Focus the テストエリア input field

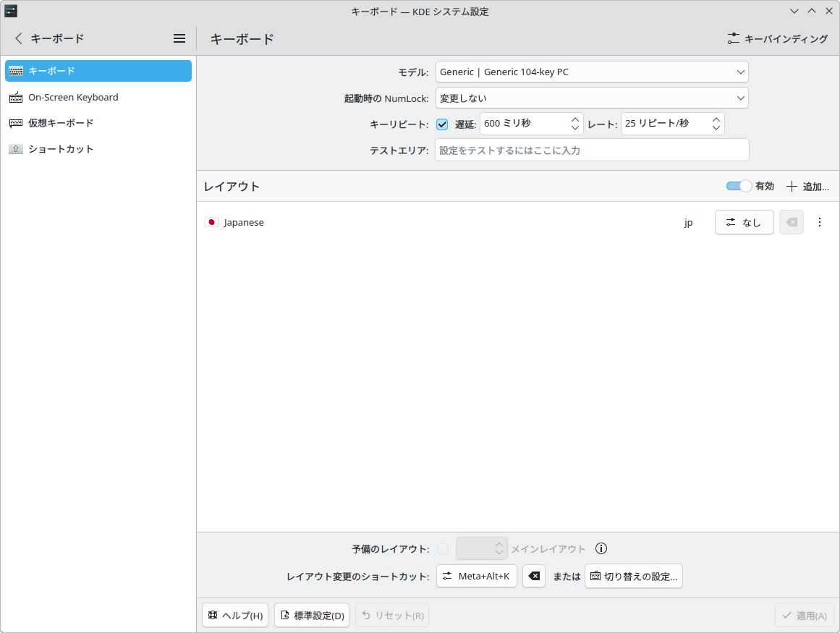(592, 150)
